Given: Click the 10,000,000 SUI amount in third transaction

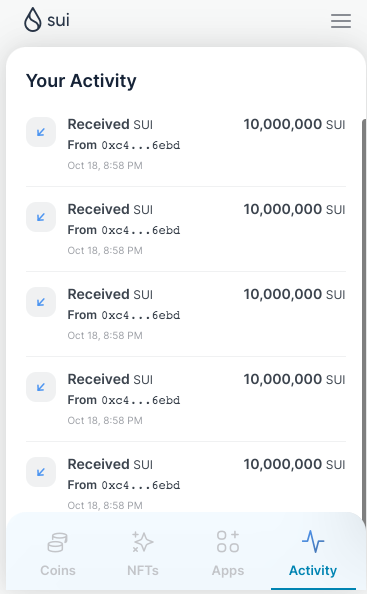Looking at the screenshot, I should (294, 294).
